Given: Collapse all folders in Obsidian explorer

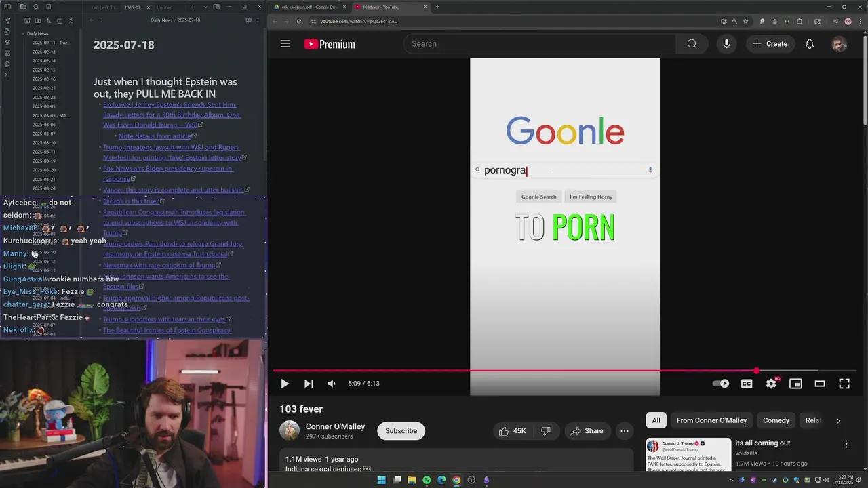Looking at the screenshot, I should click(71, 20).
